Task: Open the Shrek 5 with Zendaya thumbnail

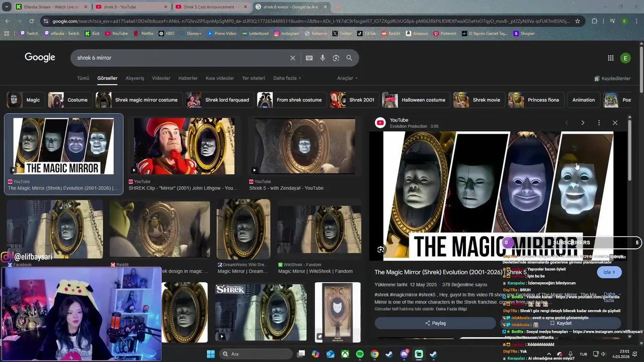Action: click(x=305, y=146)
